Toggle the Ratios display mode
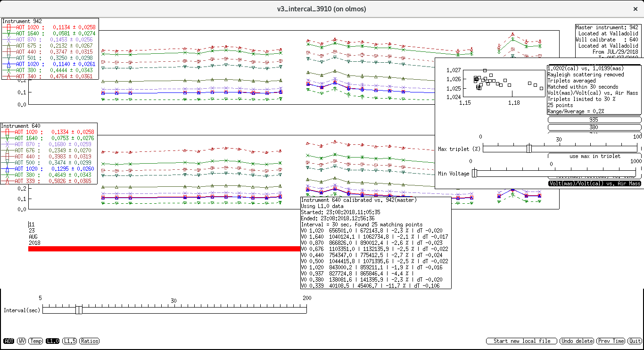The image size is (644, 350). click(x=90, y=341)
